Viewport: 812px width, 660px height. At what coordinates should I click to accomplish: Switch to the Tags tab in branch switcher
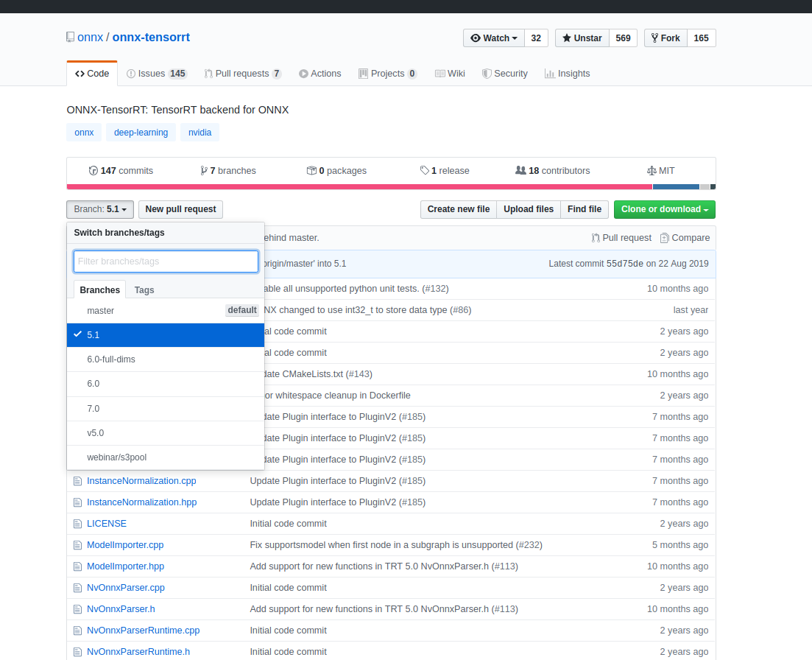tap(144, 289)
